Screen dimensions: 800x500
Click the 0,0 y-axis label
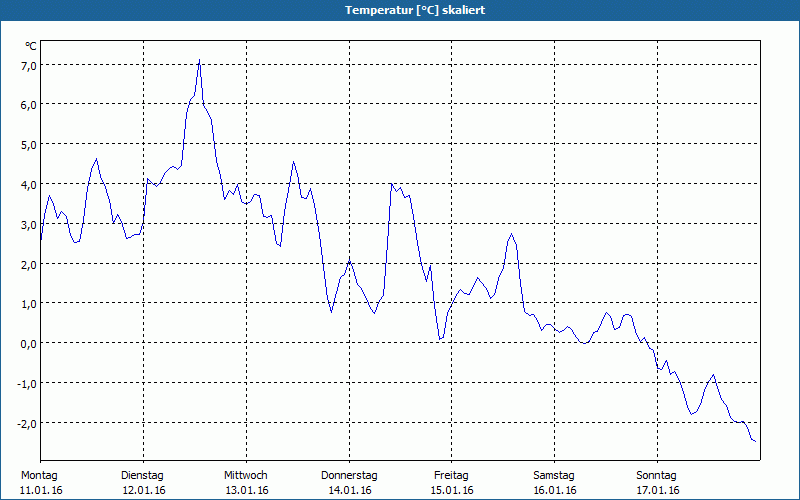(x=28, y=344)
